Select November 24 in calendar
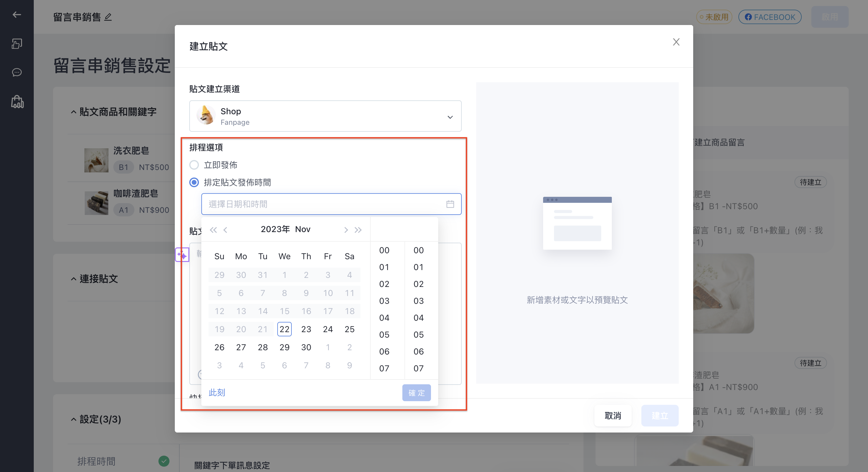 [x=328, y=329]
